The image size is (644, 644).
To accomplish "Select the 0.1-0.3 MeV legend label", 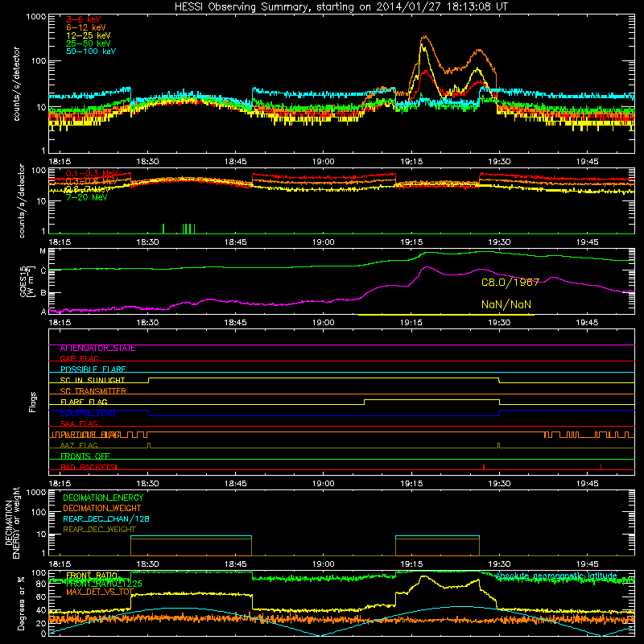I will tap(92, 173).
